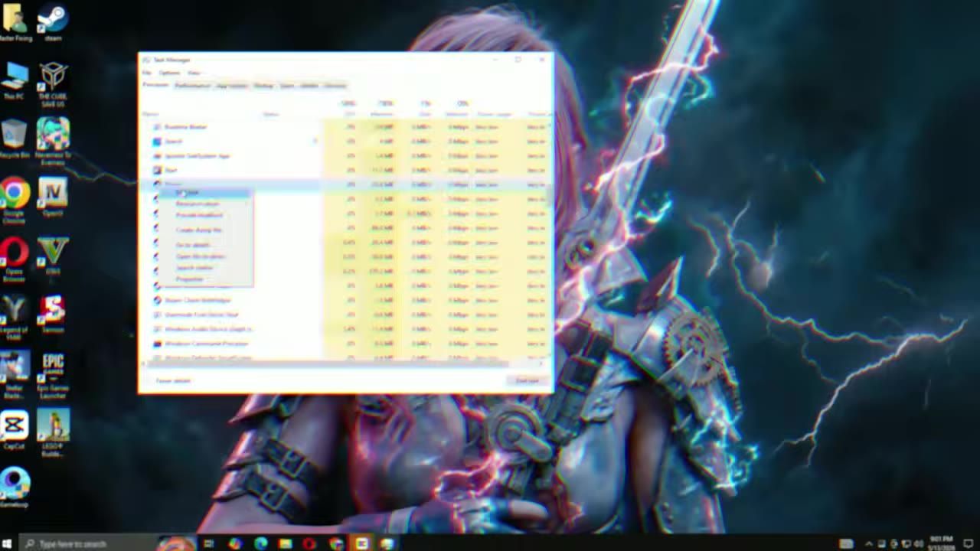The width and height of the screenshot is (980, 551).
Task: Select the Legend of YMIR desktop shortcut
Action: tap(15, 317)
